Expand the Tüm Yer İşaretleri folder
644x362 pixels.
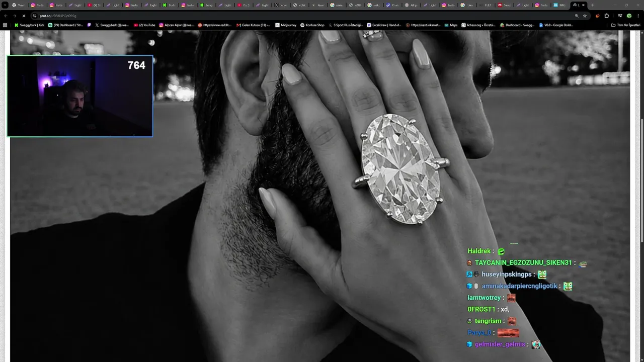[625, 25]
